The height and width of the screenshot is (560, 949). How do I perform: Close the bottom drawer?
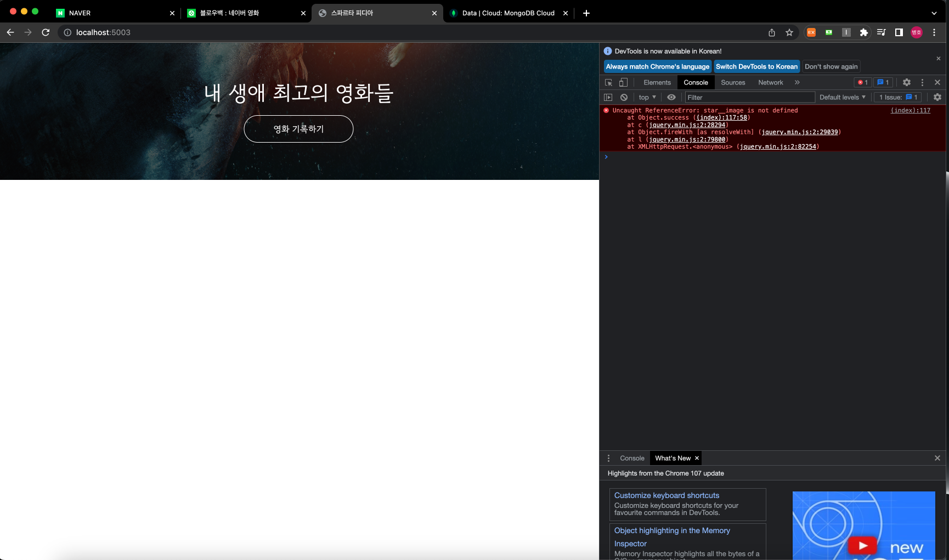coord(937,458)
